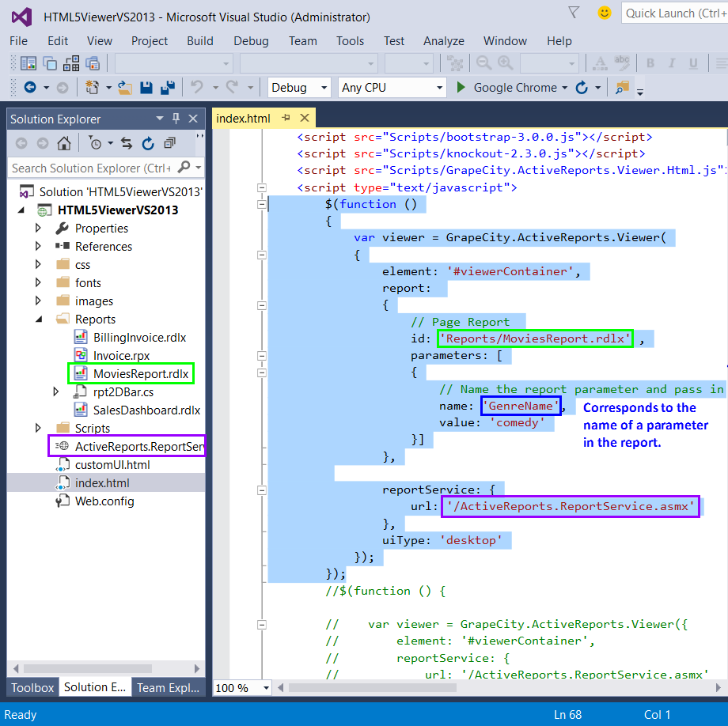Close the Solution Explorer panel
Screen dimensions: 728x726
[193, 119]
